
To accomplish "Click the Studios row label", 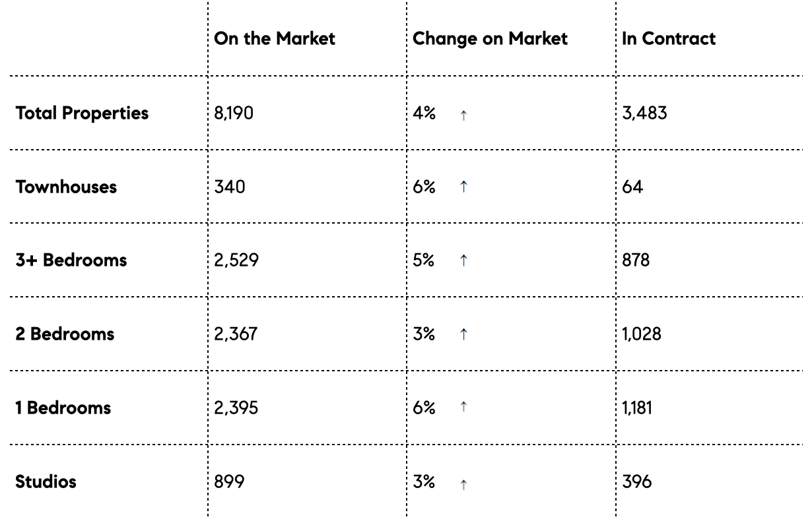I will coord(46,481).
